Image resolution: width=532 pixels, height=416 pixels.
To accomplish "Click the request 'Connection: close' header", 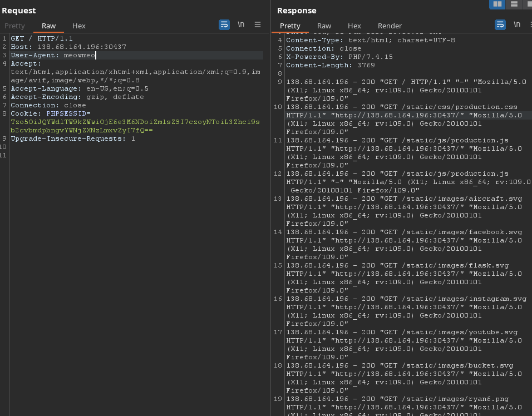I will (48, 105).
